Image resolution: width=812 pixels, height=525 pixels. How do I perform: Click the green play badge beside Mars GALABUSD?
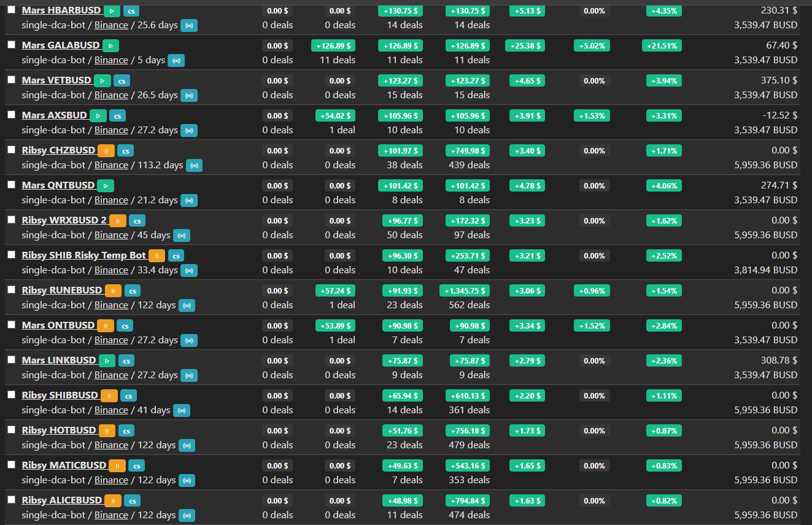point(110,45)
